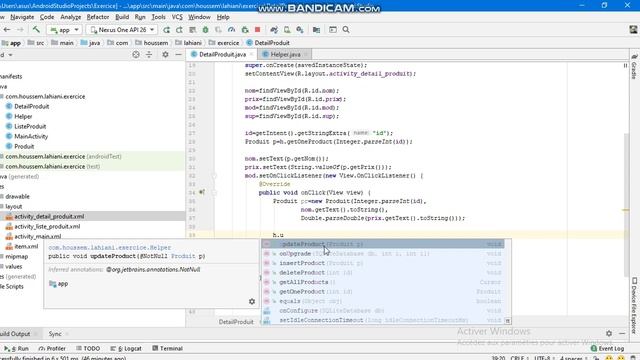
Task: Click the houssem breadcrumb in the navigation bar
Action: [x=151, y=43]
